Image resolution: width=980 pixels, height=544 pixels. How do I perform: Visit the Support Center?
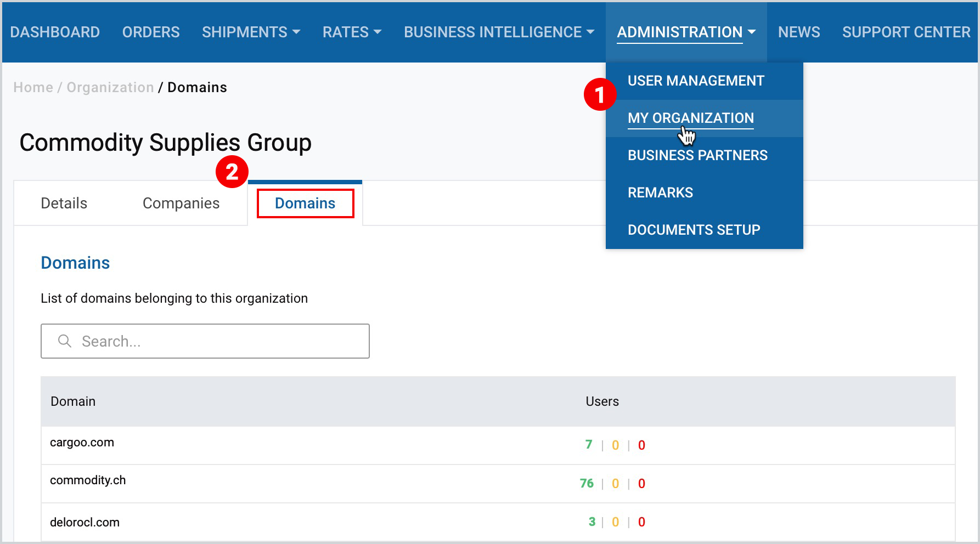906,32
